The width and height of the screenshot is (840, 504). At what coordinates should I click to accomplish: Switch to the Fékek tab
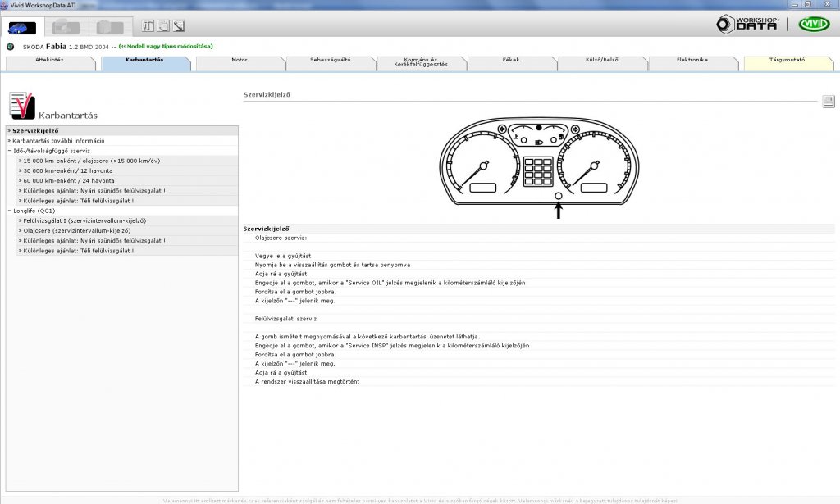(511, 63)
